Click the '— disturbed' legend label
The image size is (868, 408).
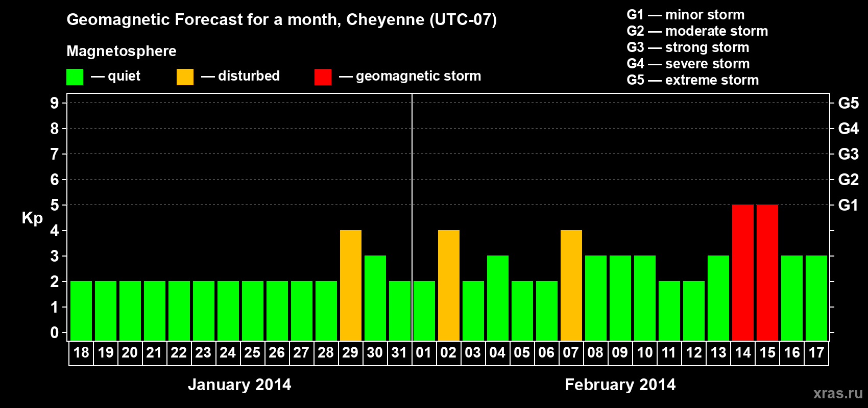click(x=240, y=76)
